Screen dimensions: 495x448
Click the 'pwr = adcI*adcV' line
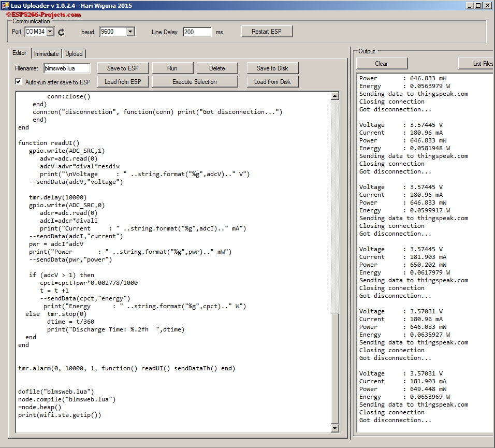point(56,244)
